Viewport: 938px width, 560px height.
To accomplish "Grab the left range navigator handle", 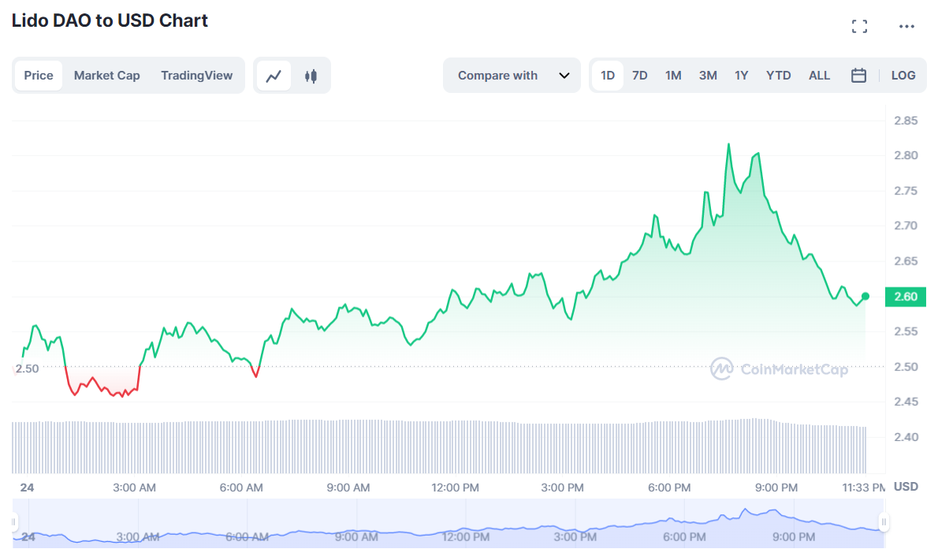I will (13, 521).
